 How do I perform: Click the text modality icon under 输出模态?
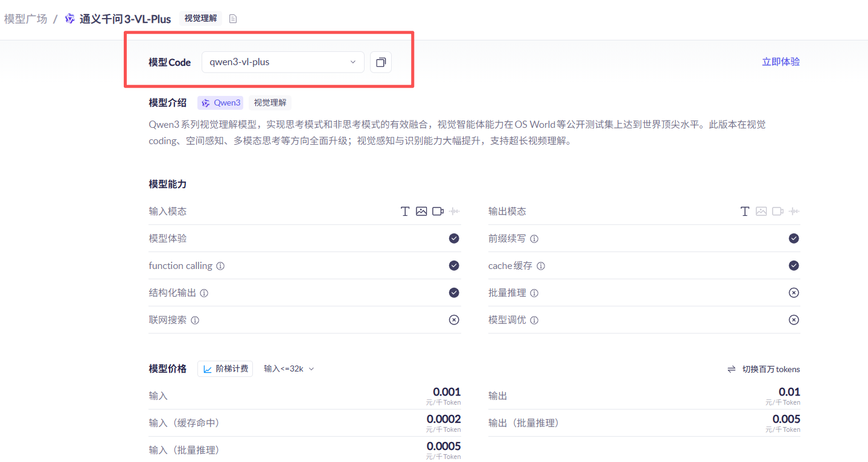(x=745, y=211)
